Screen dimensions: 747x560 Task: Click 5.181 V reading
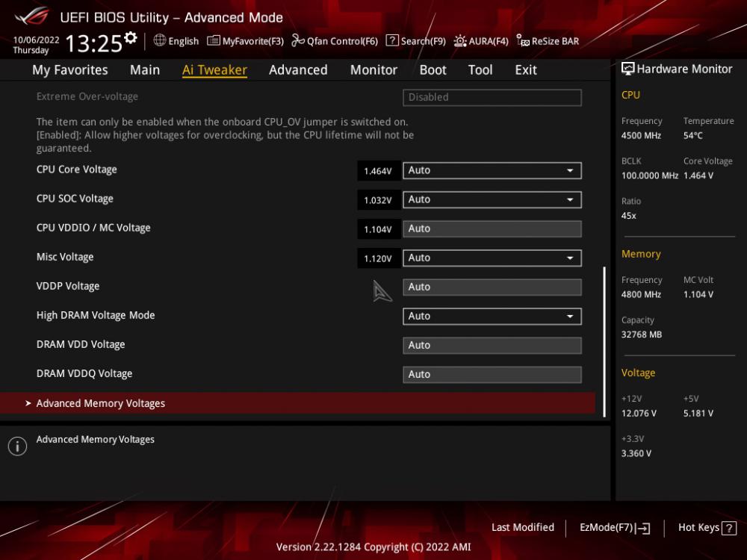coord(698,414)
